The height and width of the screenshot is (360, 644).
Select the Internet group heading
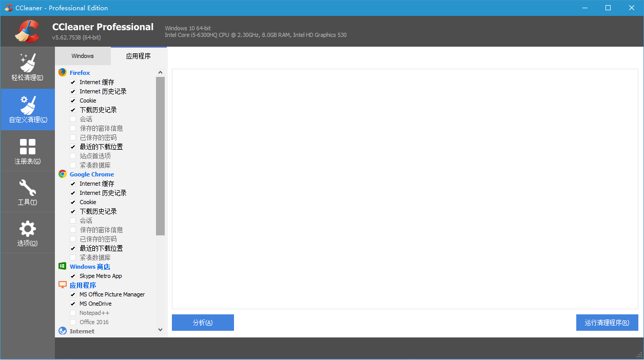click(x=82, y=331)
